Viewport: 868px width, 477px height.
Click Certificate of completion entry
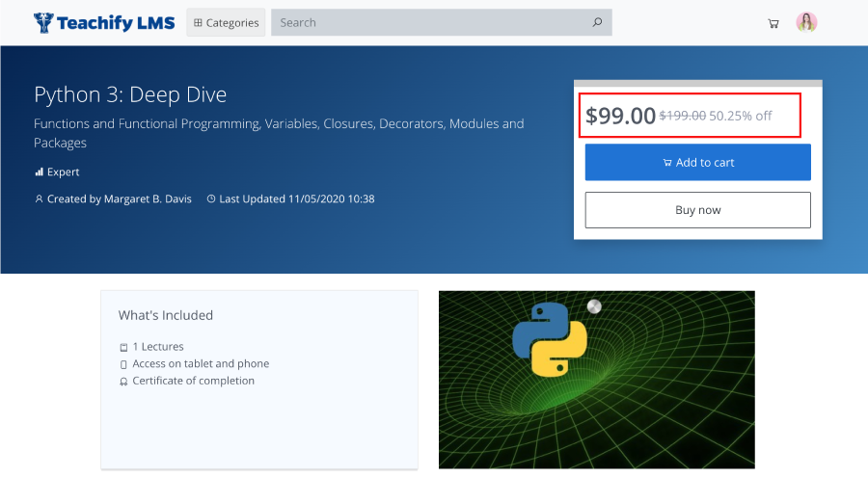pos(193,381)
